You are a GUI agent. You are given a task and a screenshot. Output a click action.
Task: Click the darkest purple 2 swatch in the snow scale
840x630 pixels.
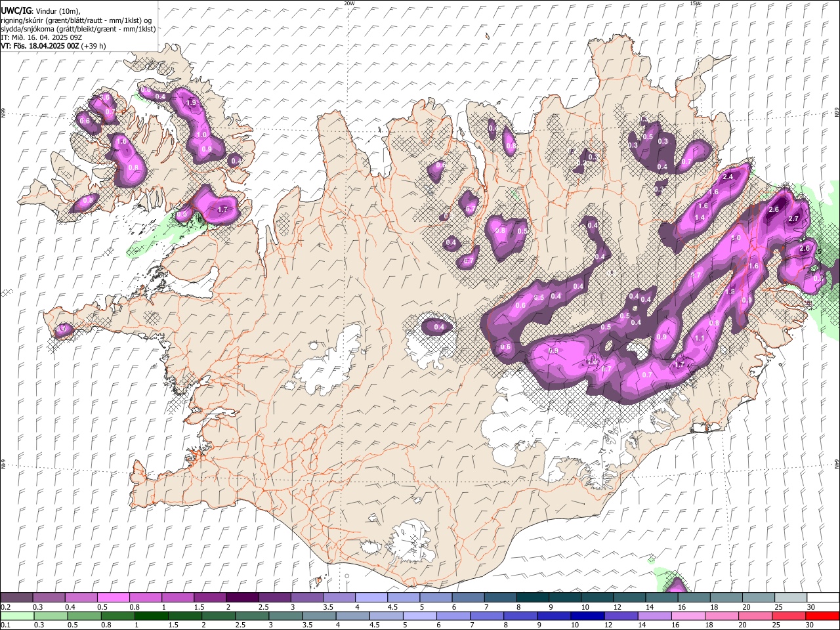(241, 598)
